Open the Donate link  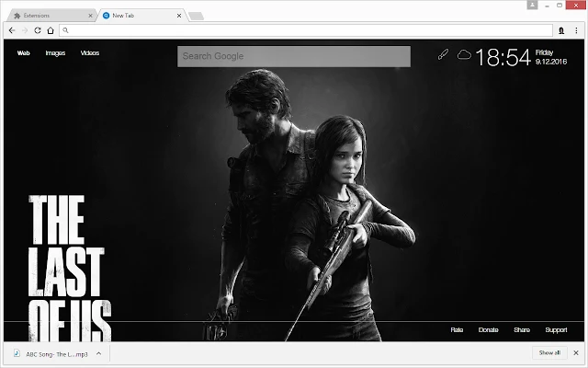coord(488,329)
